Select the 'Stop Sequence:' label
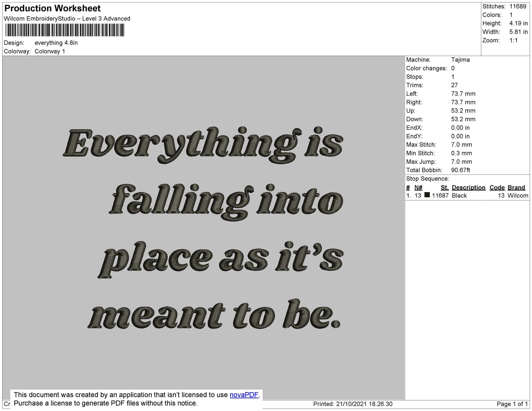The width and height of the screenshot is (532, 411). [x=427, y=179]
